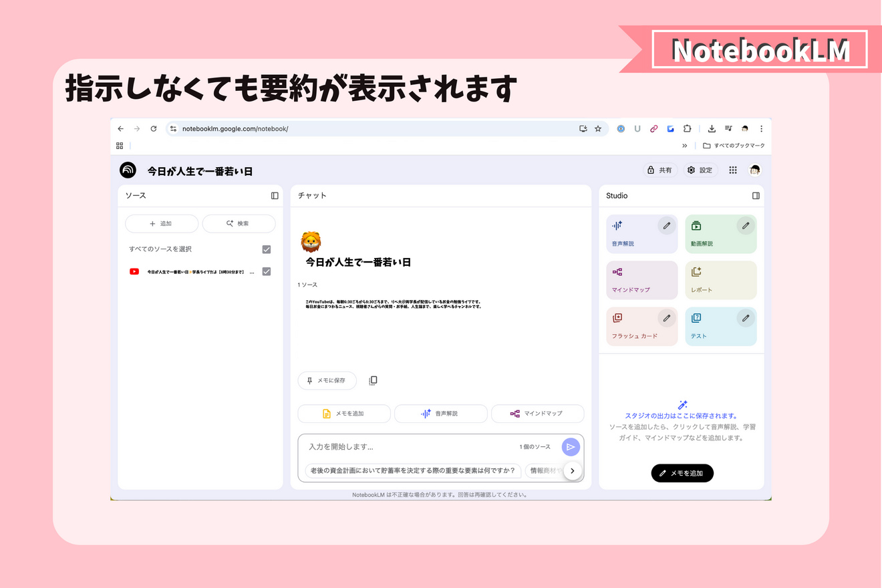Edit テスト with its pencil icon
The image size is (882, 588).
coord(746,318)
